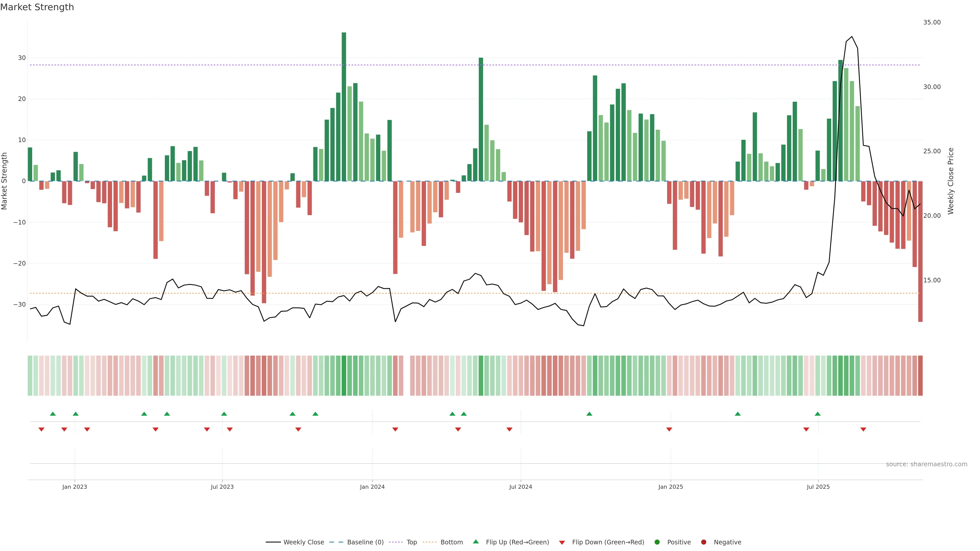Click flip-up triangle between Jul 2024 and Jan 2025
This screenshot has width=980, height=551.
(x=589, y=414)
